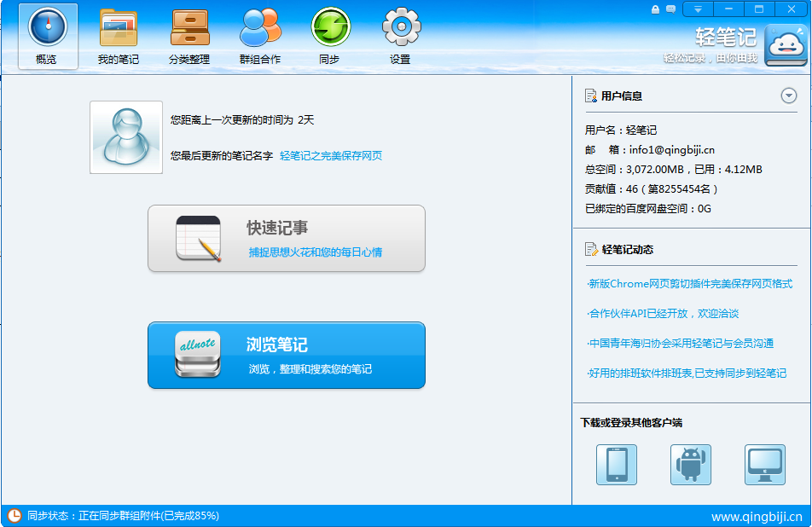Open 我的笔记 folder icon

[119, 27]
